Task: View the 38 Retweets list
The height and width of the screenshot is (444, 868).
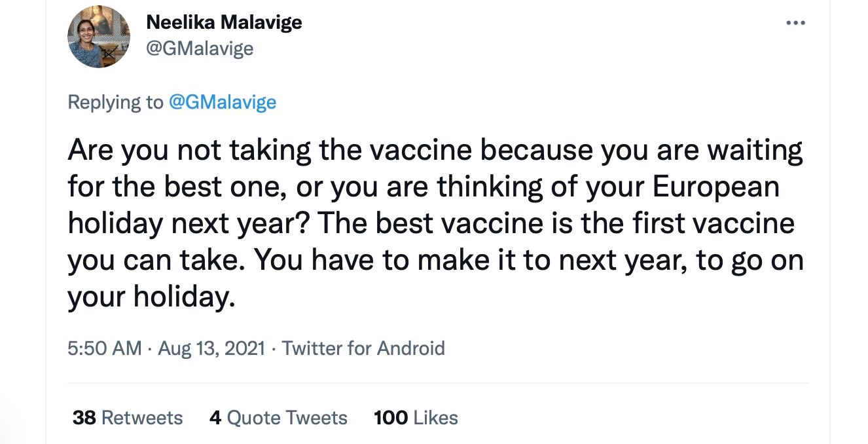Action: [128, 418]
